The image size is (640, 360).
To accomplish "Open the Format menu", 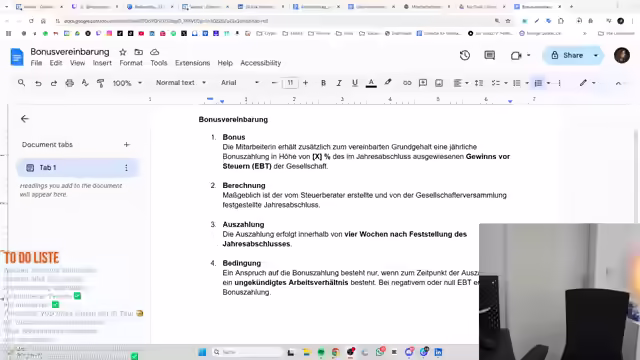I will pyautogui.click(x=131, y=63).
